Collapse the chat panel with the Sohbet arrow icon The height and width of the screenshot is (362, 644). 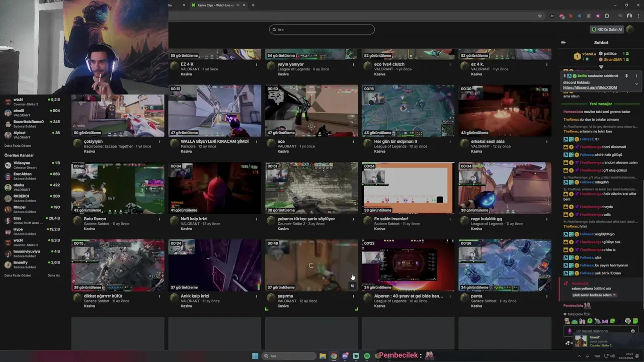click(x=563, y=43)
